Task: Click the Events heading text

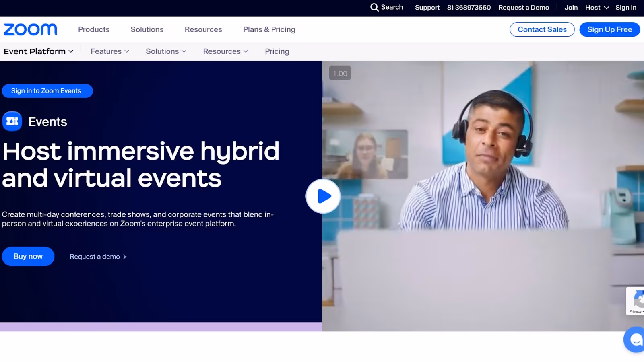Action: click(47, 122)
